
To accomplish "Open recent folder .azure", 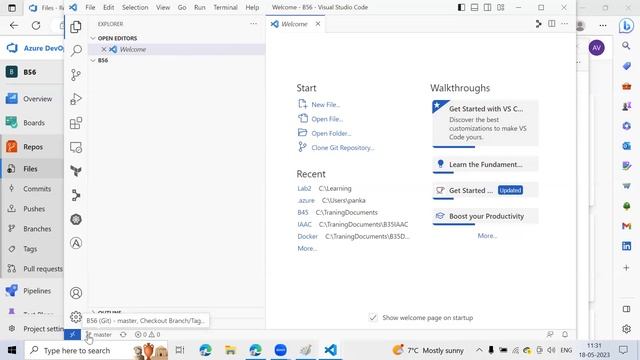I will pyautogui.click(x=306, y=200).
